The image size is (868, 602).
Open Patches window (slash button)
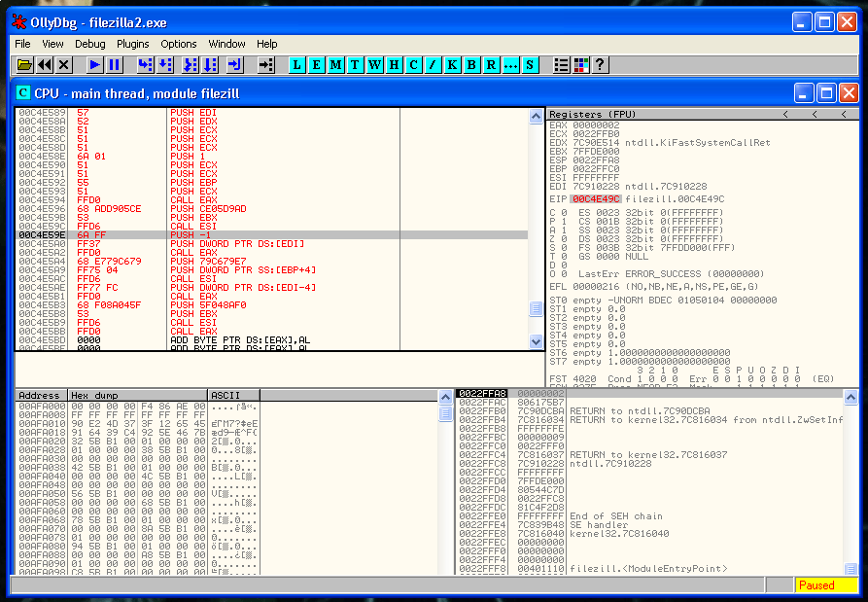click(x=433, y=65)
